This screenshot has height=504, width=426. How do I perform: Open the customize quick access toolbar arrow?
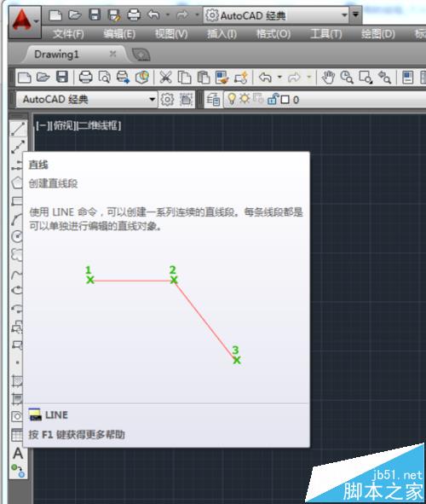tap(355, 14)
